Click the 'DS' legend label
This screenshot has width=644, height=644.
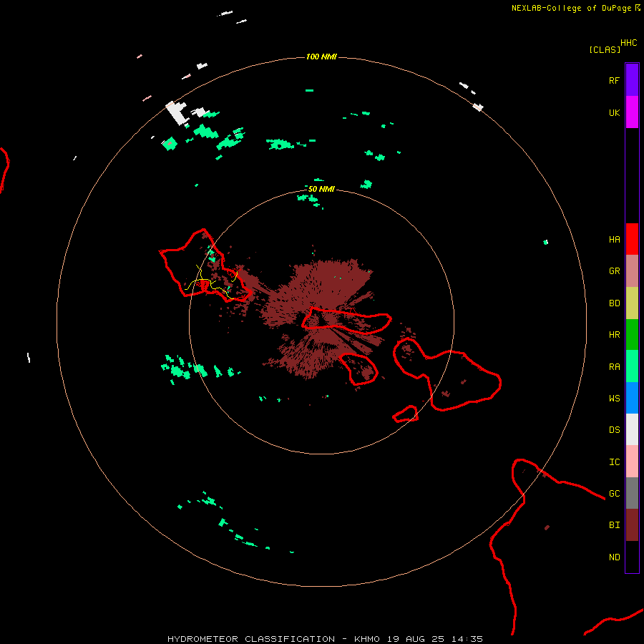point(614,430)
